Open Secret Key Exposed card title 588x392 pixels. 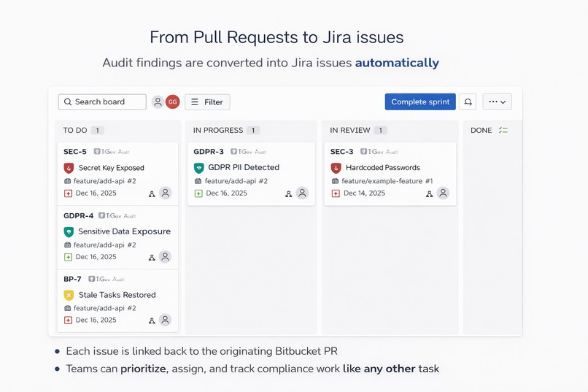pyautogui.click(x=112, y=168)
